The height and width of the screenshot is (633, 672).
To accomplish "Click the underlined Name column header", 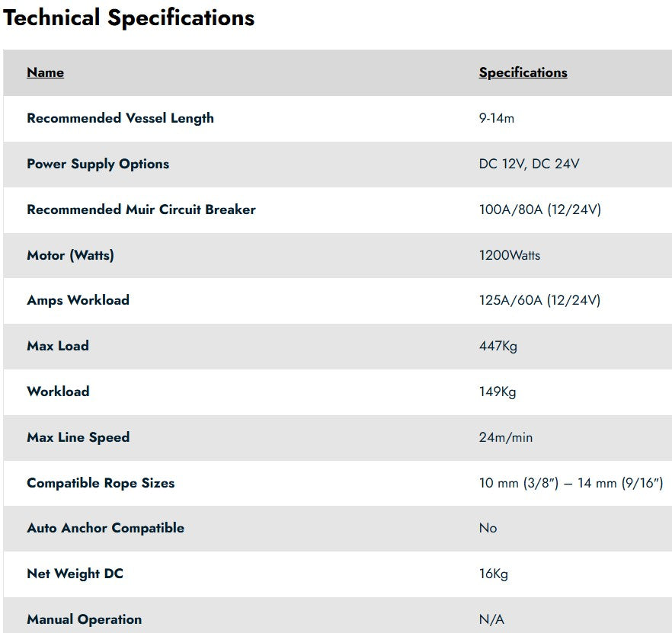I will (46, 72).
